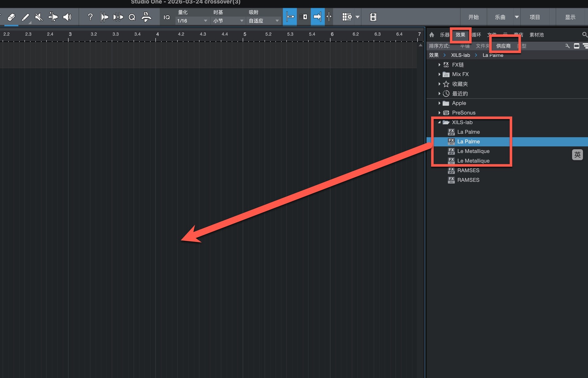Open the video player film icon
This screenshot has height=378, width=588.
pos(373,17)
